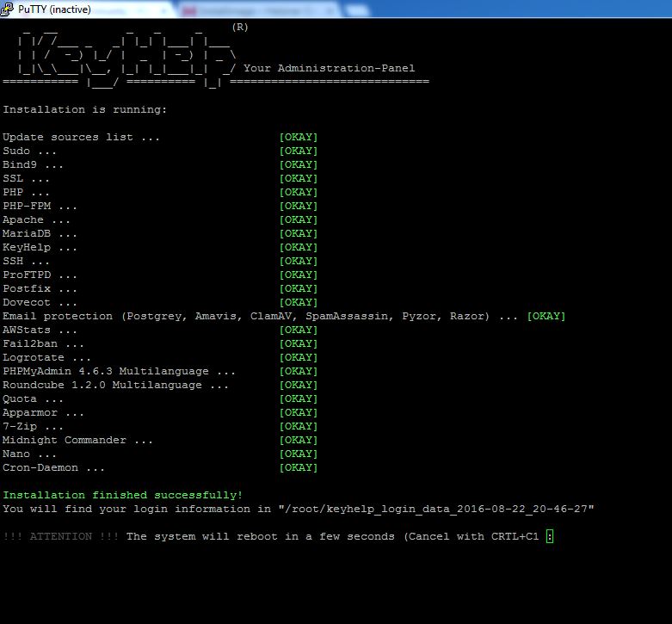Click the OKAY status beside Email protection
Image resolution: width=672 pixels, height=624 pixels.
click(x=546, y=316)
